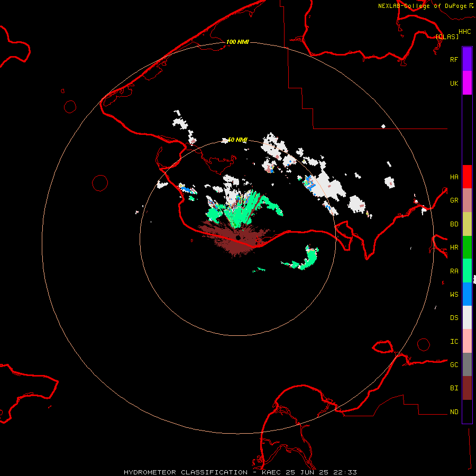
Task: Click the black radar site dot
Action: [x=238, y=237]
